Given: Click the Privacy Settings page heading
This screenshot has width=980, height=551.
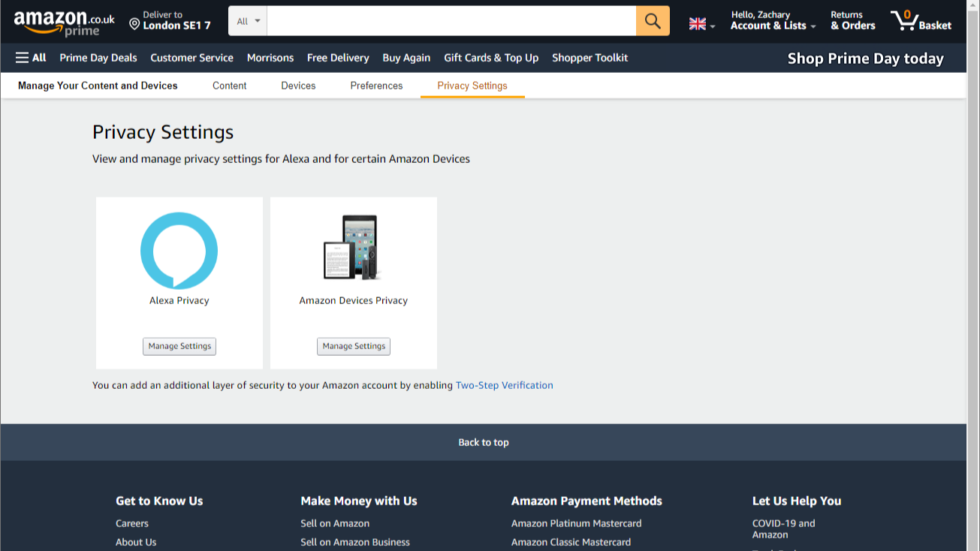Looking at the screenshot, I should tap(163, 132).
